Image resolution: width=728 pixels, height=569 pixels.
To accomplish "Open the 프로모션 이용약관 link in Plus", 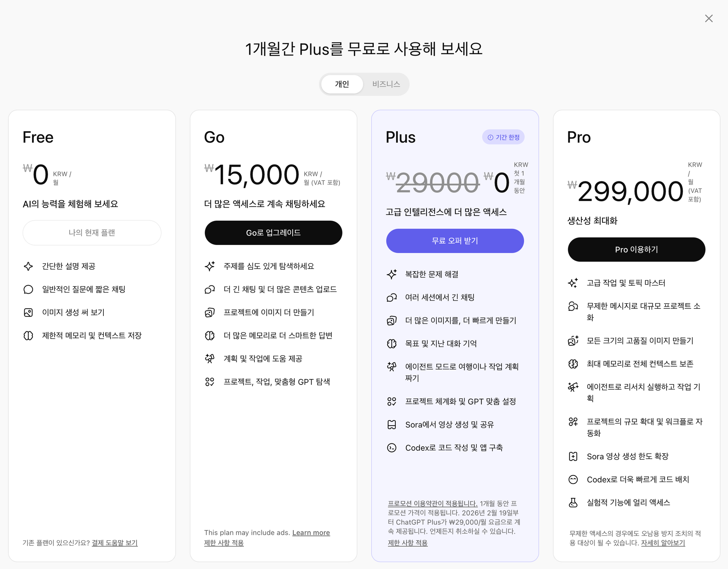I will point(432,503).
